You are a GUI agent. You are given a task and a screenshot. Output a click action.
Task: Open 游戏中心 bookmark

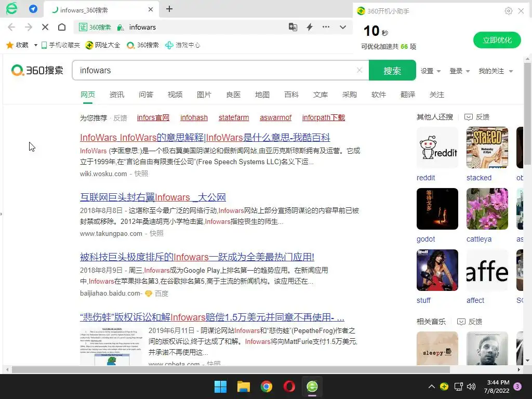(x=182, y=45)
